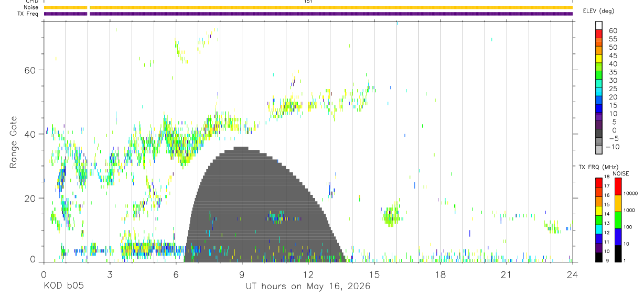644x297 pixels.
Task: Click the white top segment of ELEV colorbar
Action: pyautogui.click(x=599, y=26)
